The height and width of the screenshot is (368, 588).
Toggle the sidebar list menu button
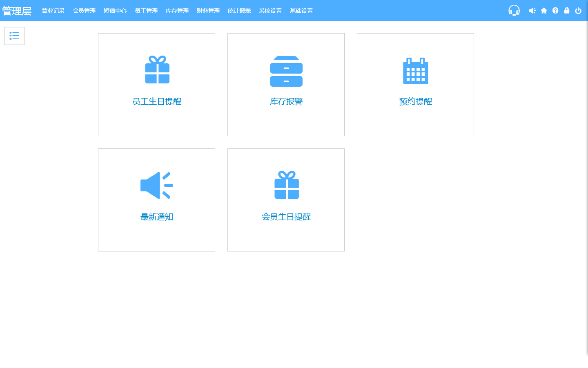(14, 36)
